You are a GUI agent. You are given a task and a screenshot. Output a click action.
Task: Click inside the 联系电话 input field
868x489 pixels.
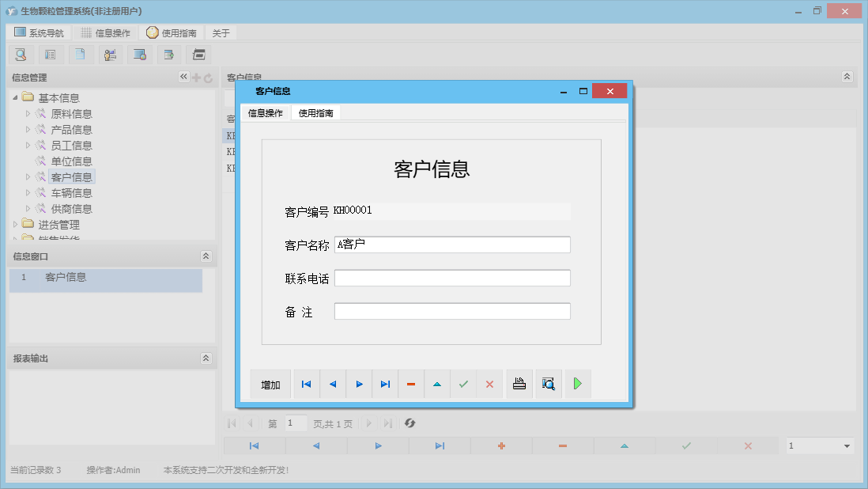tap(452, 278)
